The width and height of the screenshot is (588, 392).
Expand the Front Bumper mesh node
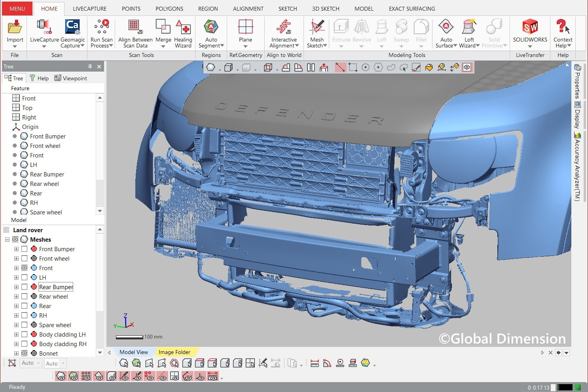pos(16,249)
